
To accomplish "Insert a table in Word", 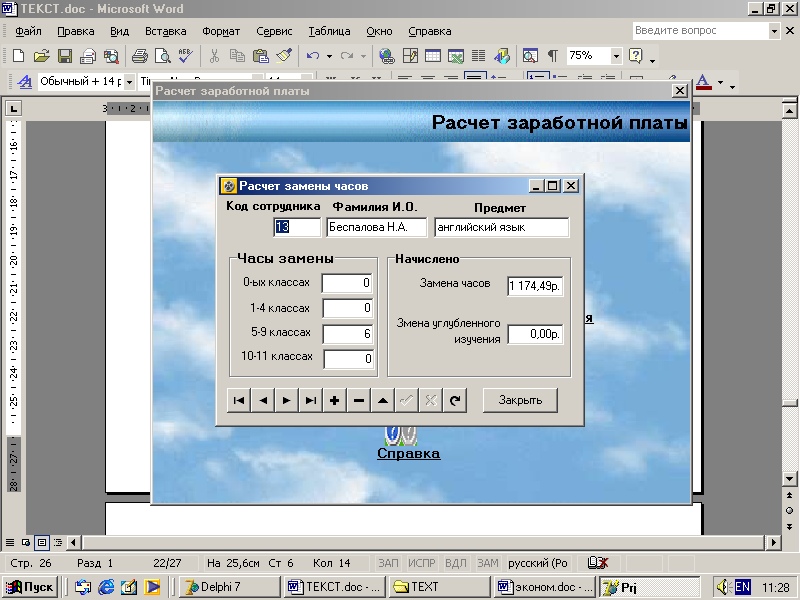I will tap(433, 56).
